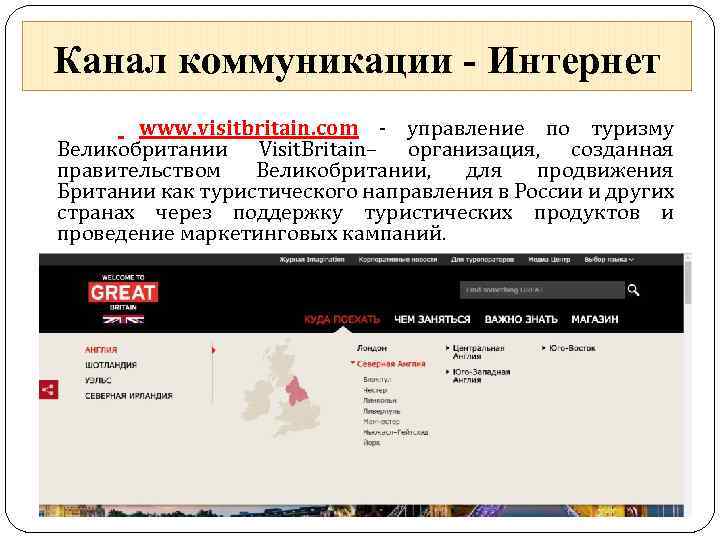Select ШОТЛАНДИЯ in the region list
Viewport: 720px width, 540px height.
111,365
